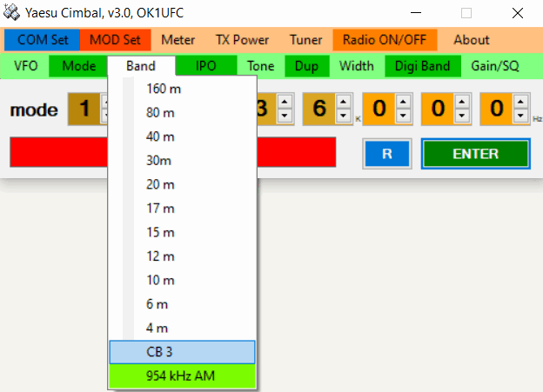Choose the 40 m band entry
Image resolution: width=543 pixels, height=392 pixels.
[x=160, y=136]
